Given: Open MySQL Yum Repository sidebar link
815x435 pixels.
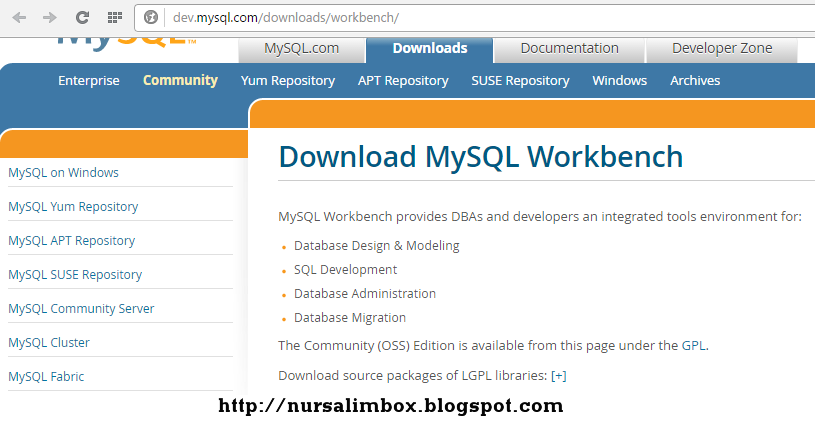Looking at the screenshot, I should [73, 207].
